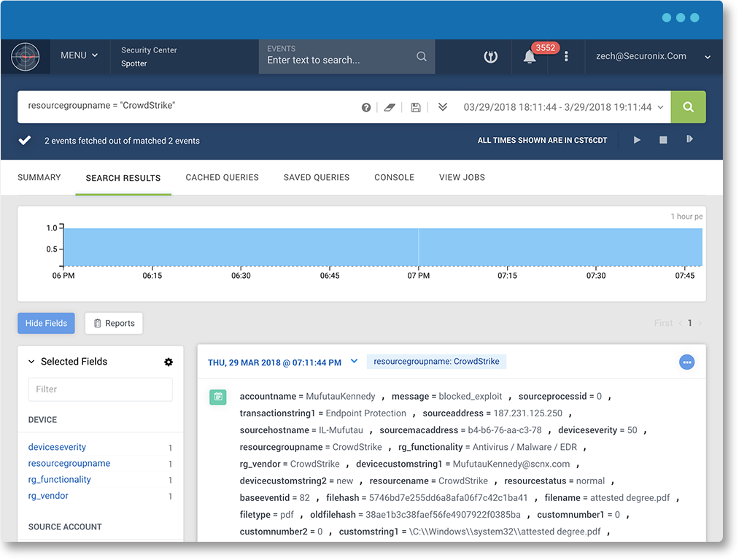Switch to the SUMMARY tab
This screenshot has height=560, width=747.
click(x=39, y=178)
